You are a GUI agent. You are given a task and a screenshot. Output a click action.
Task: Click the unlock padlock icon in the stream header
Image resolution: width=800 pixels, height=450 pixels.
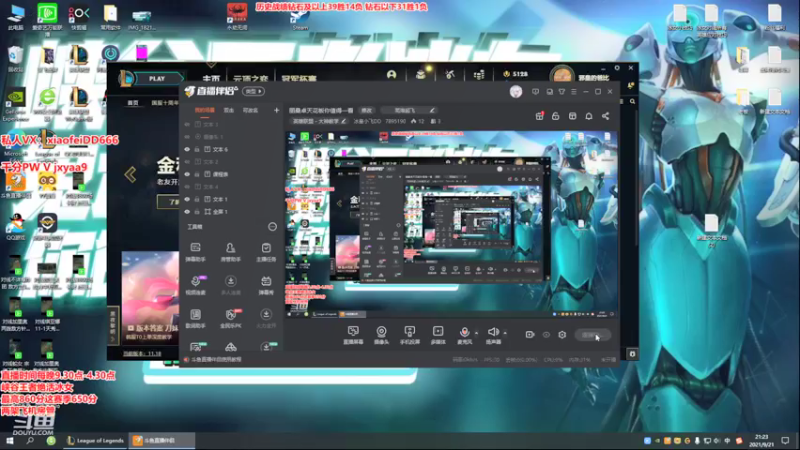click(x=556, y=116)
